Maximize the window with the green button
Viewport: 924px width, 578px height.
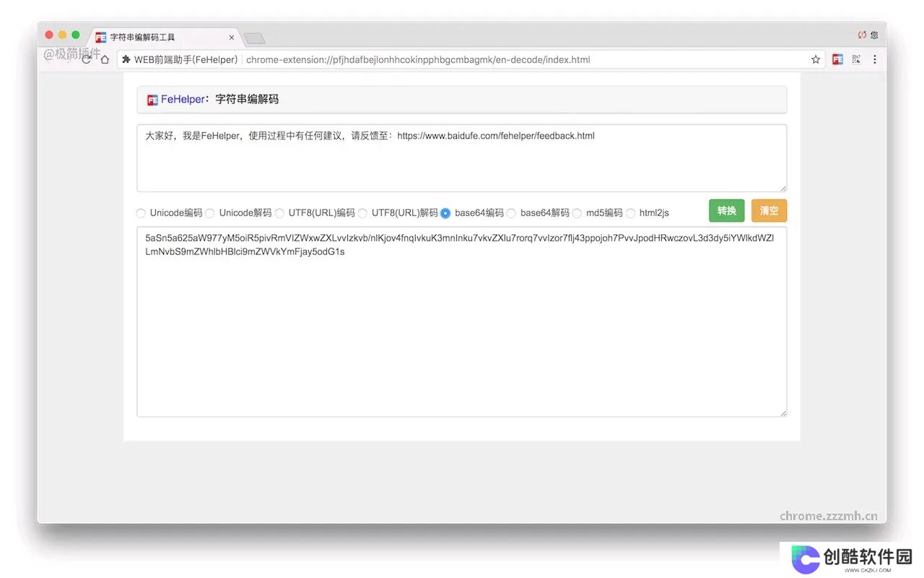76,35
